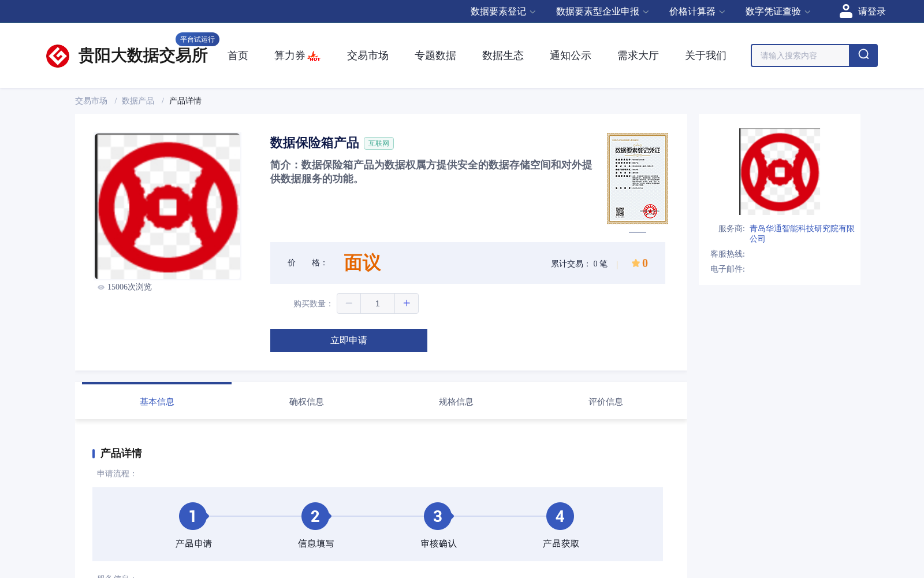
Task: Open the 价格计算器 dropdown
Action: click(x=697, y=12)
